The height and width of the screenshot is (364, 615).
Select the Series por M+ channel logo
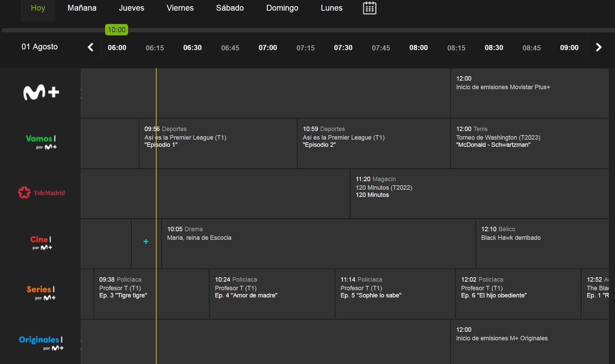point(41,293)
